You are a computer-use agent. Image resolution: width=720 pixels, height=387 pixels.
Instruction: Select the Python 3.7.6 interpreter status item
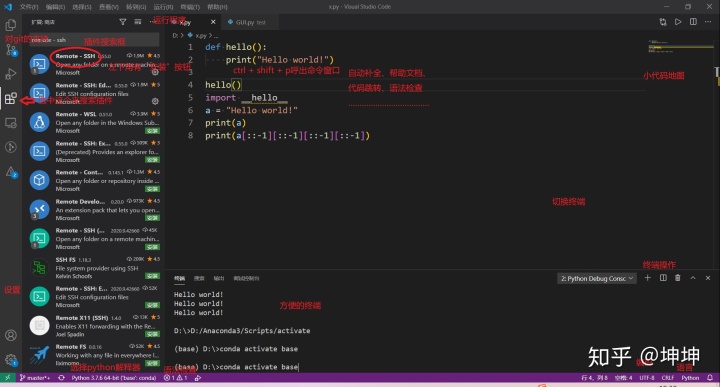click(x=113, y=378)
